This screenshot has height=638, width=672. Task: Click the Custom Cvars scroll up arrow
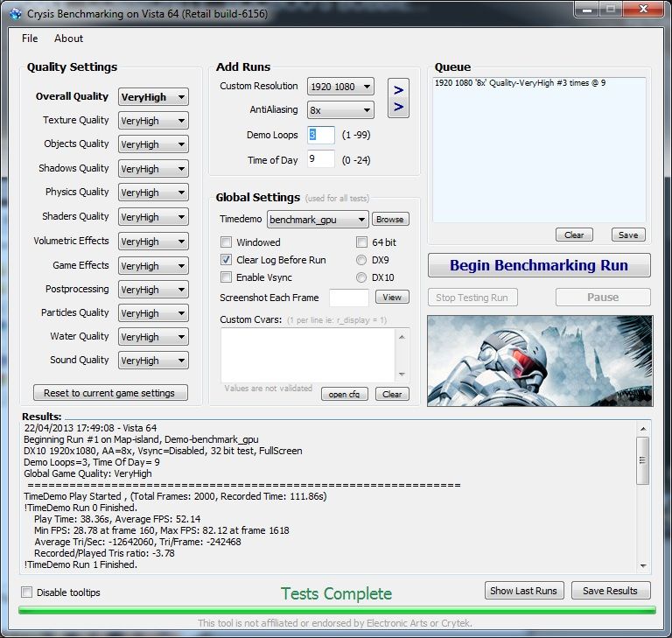pos(402,337)
